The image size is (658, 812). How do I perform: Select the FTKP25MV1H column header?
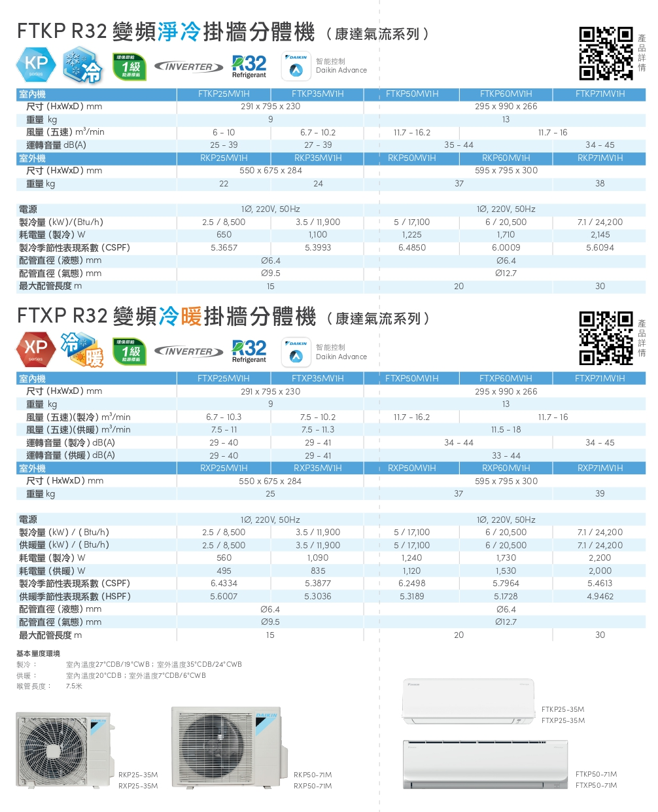click(x=224, y=94)
